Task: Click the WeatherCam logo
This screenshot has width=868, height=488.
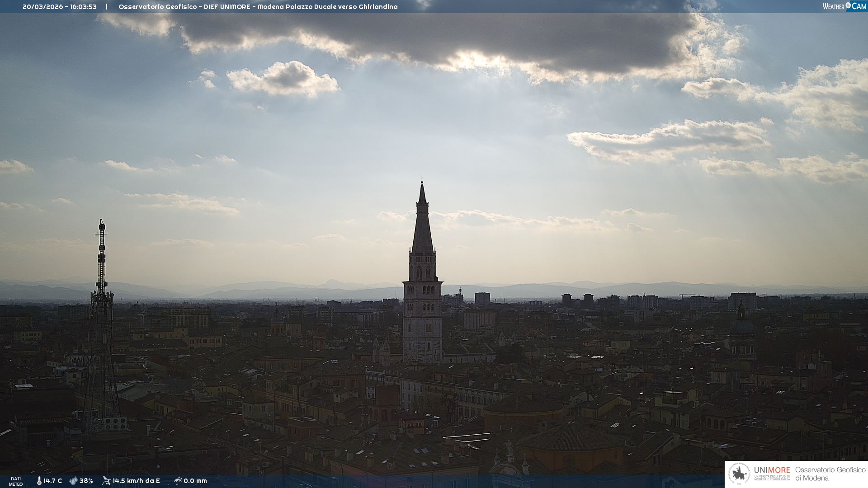Action: [844, 6]
